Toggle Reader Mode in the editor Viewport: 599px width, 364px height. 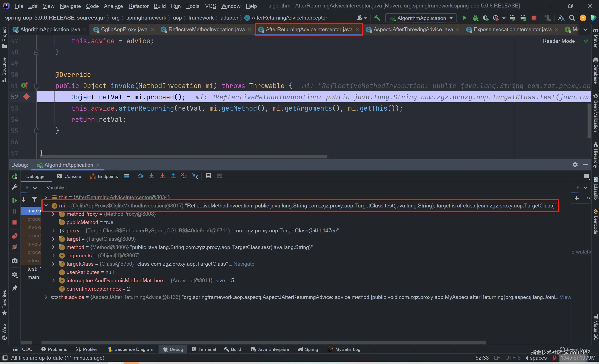[558, 41]
